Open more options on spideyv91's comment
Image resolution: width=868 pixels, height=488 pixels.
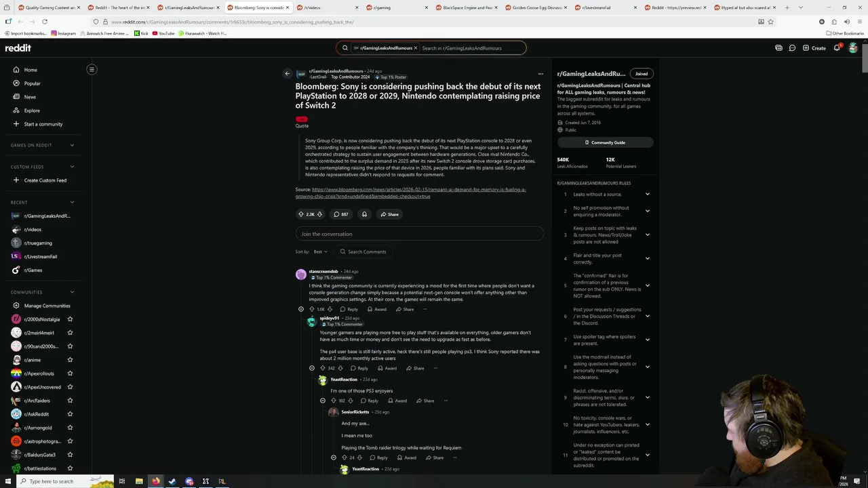pyautogui.click(x=435, y=368)
